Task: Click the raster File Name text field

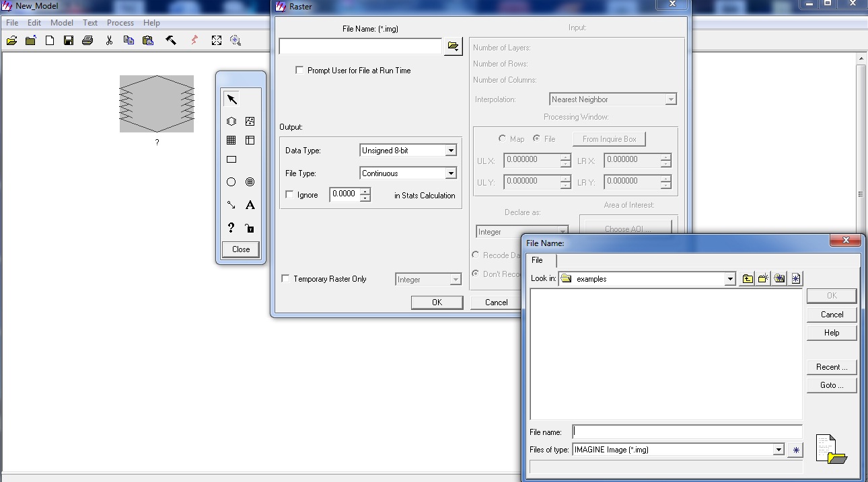Action: click(360, 46)
